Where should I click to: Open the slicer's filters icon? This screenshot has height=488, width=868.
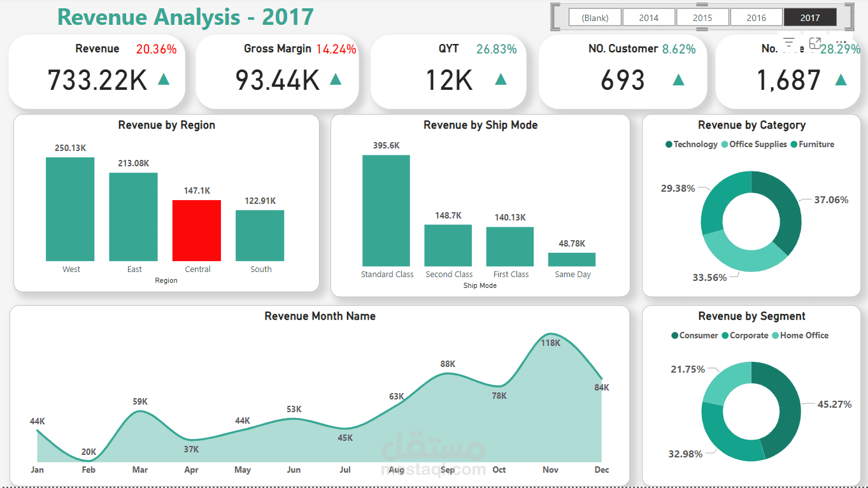[789, 43]
